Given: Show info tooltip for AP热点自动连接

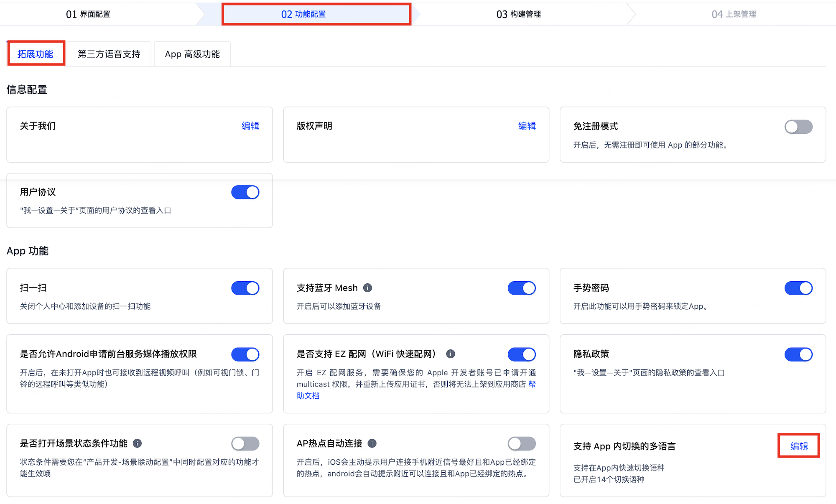Looking at the screenshot, I should [x=372, y=443].
